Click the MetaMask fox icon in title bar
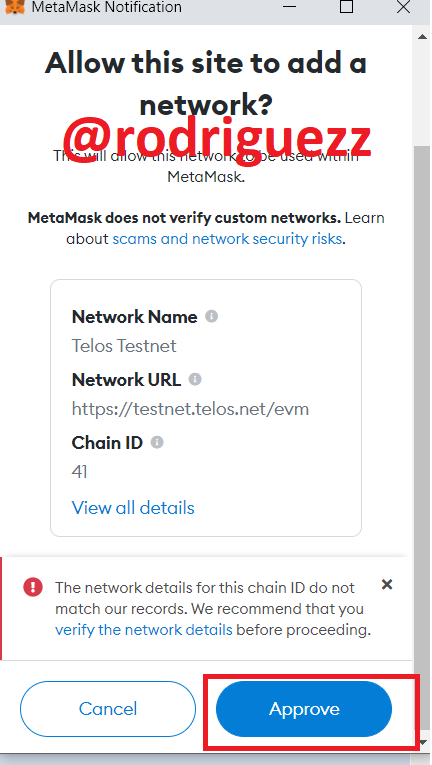The image size is (432, 765). click(15, 7)
